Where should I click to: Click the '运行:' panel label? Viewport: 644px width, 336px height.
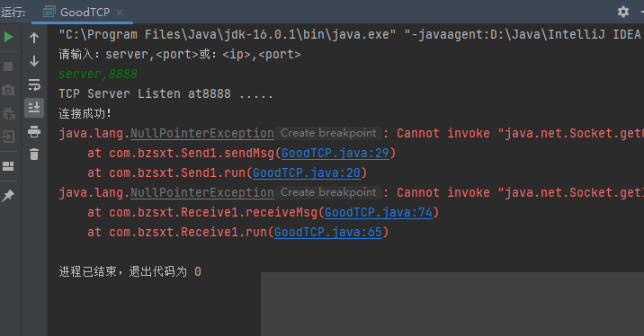coord(13,13)
